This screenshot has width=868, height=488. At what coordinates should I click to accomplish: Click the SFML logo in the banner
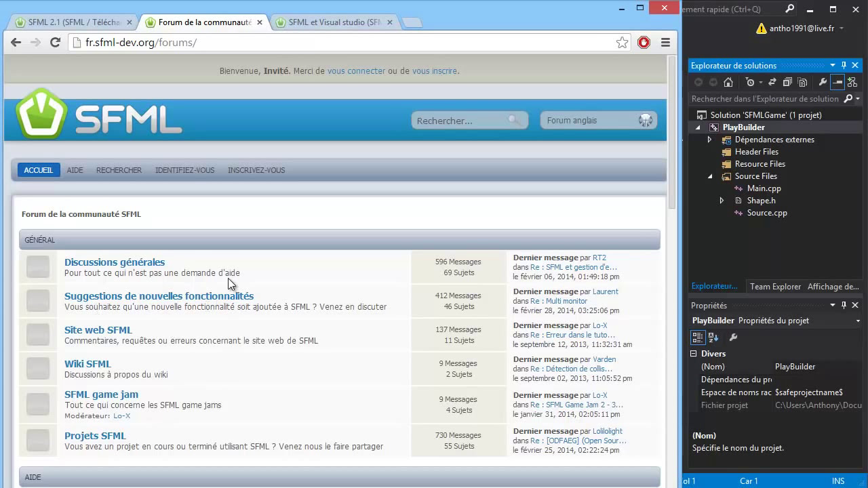tap(99, 114)
